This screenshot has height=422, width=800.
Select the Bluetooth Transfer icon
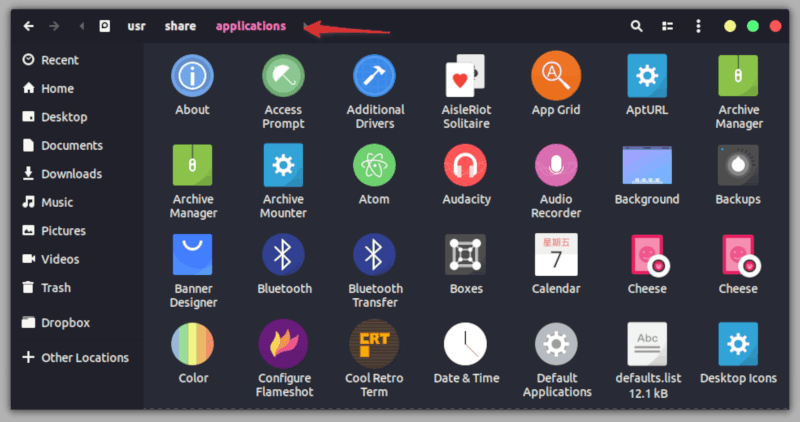click(374, 255)
